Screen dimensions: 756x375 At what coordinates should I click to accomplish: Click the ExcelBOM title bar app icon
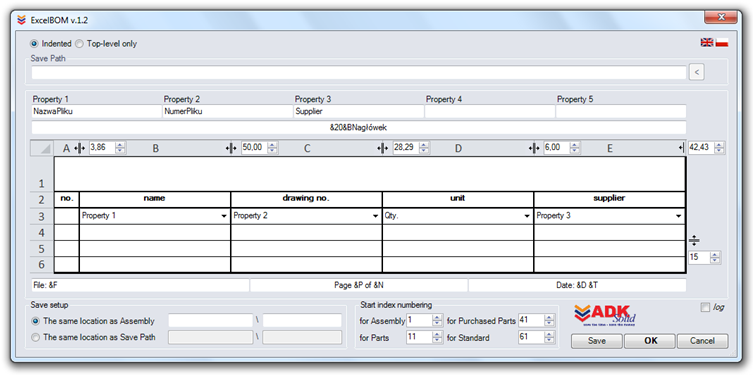[21, 20]
